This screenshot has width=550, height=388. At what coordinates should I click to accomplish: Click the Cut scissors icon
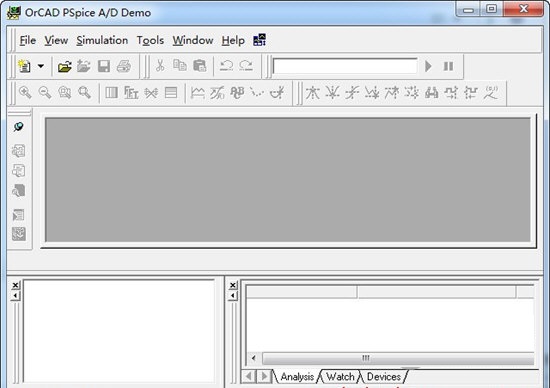pyautogui.click(x=160, y=66)
